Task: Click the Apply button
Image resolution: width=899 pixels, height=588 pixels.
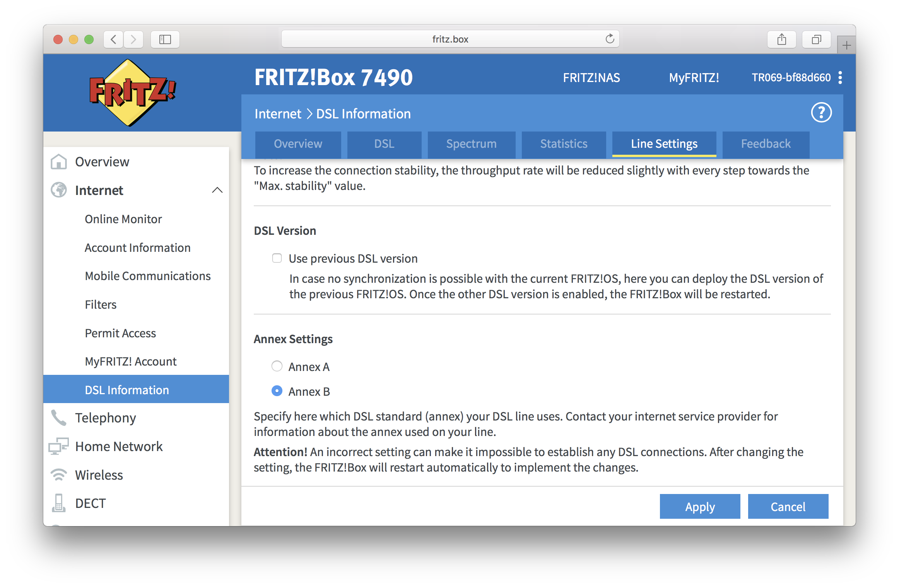Action: [700, 506]
